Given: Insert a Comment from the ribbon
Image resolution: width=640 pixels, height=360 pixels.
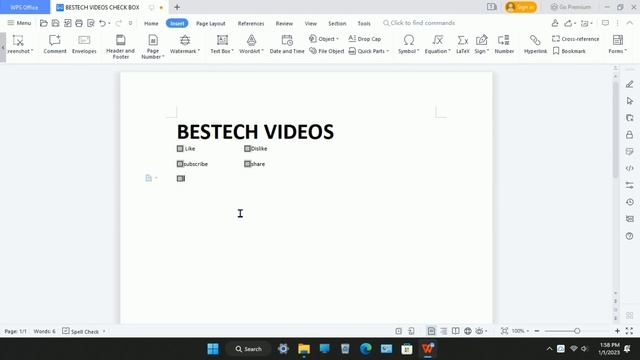Looking at the screenshot, I should coord(55,44).
